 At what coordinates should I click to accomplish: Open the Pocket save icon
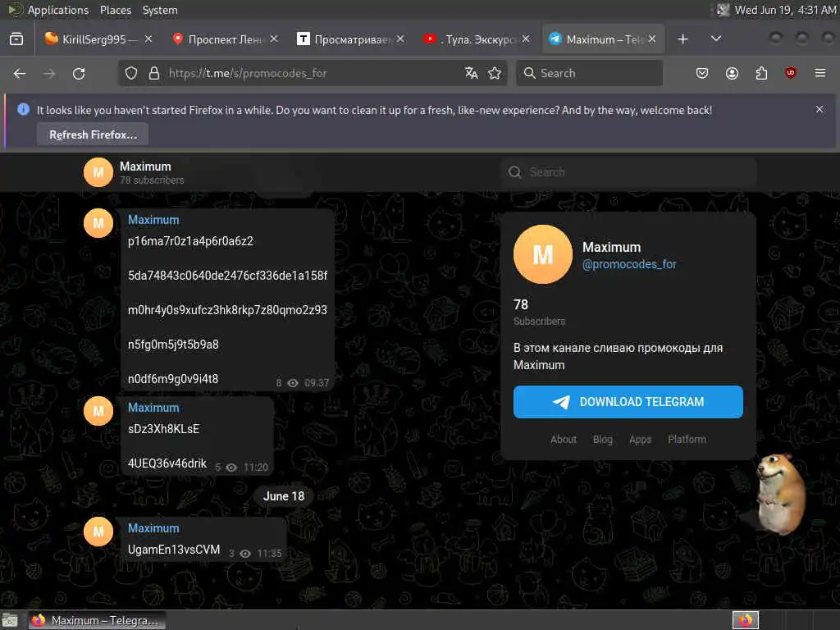coord(702,73)
